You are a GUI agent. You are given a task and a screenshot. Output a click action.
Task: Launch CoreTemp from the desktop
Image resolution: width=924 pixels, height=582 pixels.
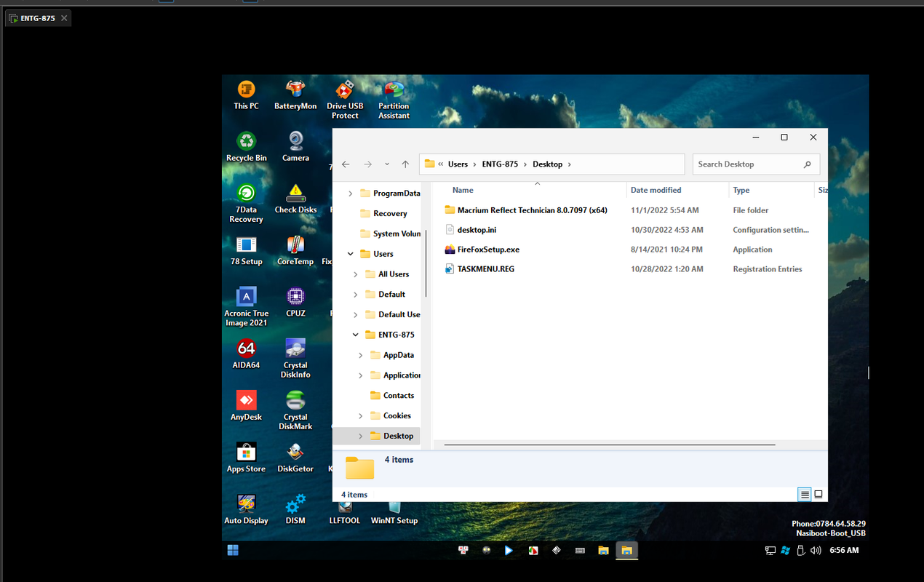[x=295, y=251]
